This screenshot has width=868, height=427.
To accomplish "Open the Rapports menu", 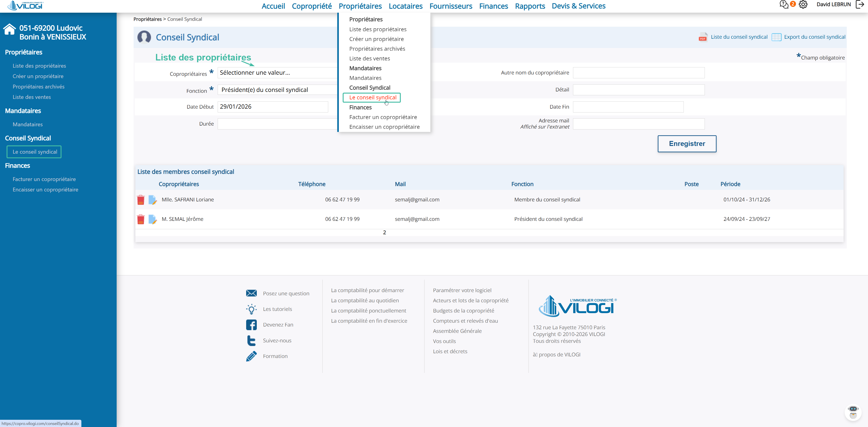I will [530, 6].
